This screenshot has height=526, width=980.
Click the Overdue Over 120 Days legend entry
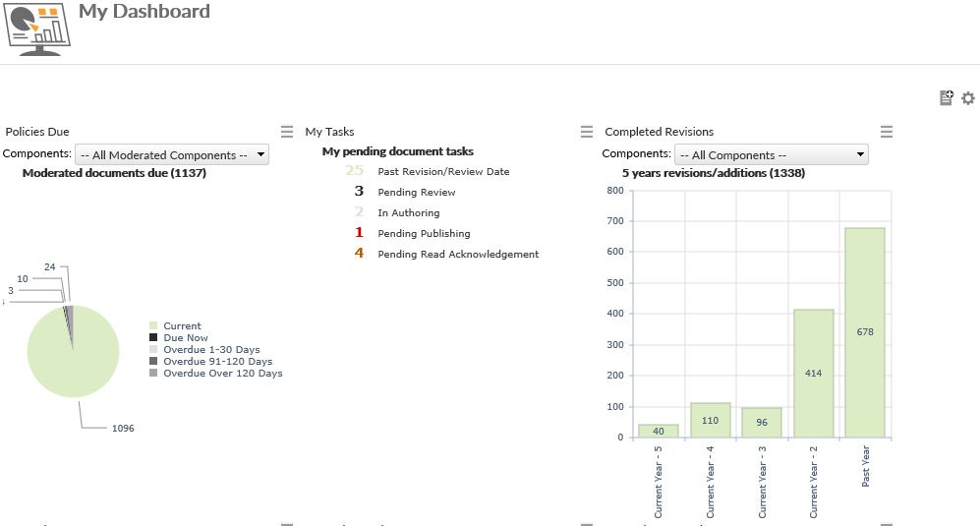tap(222, 374)
